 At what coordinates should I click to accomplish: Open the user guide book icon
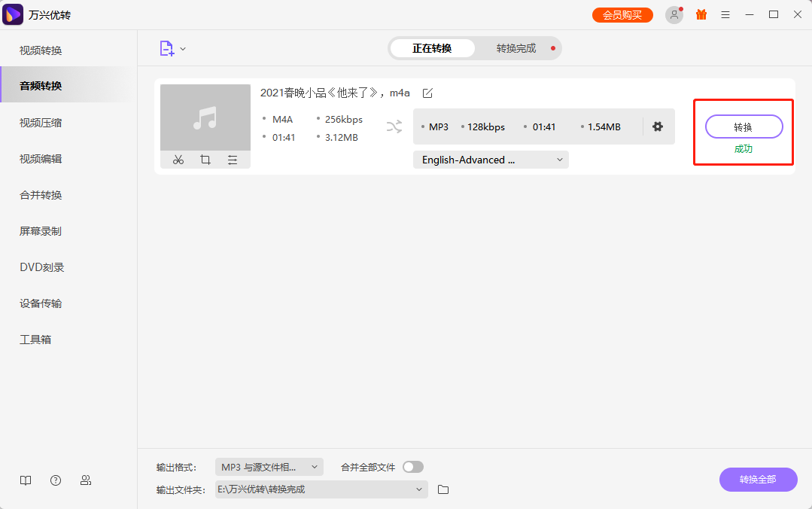[x=26, y=480]
